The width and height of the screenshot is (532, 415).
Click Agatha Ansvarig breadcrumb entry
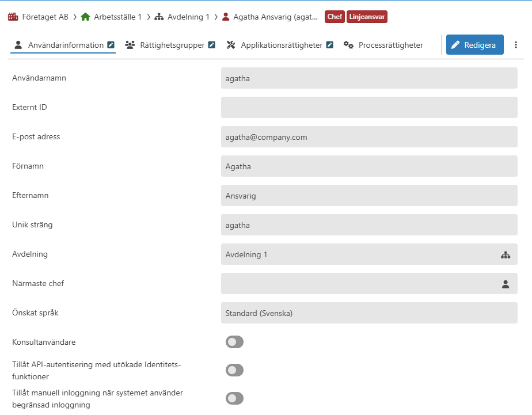click(x=275, y=17)
